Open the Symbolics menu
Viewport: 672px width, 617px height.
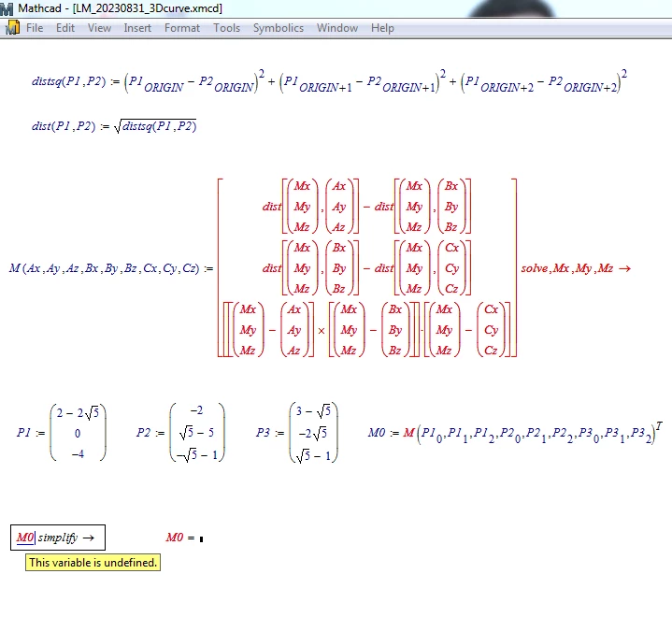coord(279,28)
